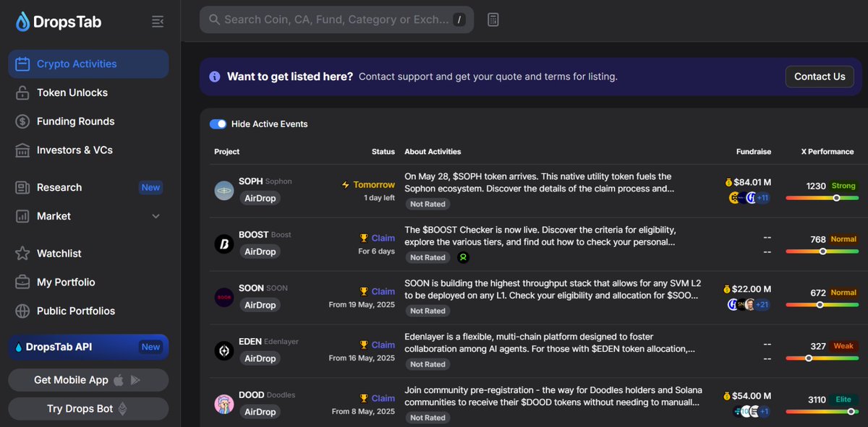The width and height of the screenshot is (868, 427).
Task: Open Funding Rounds page
Action: pos(75,121)
